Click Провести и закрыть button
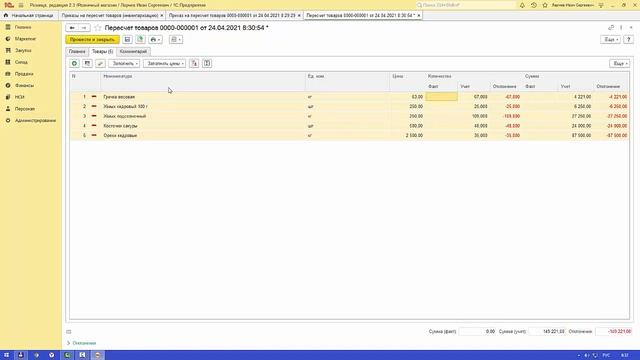This screenshot has height=360, width=640. click(x=93, y=40)
